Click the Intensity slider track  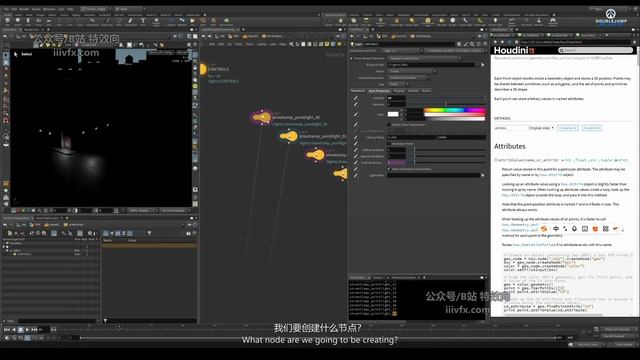click(446, 98)
